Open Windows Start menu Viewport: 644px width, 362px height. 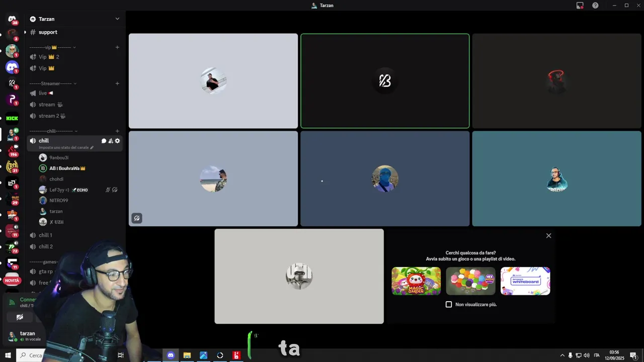(x=8, y=355)
